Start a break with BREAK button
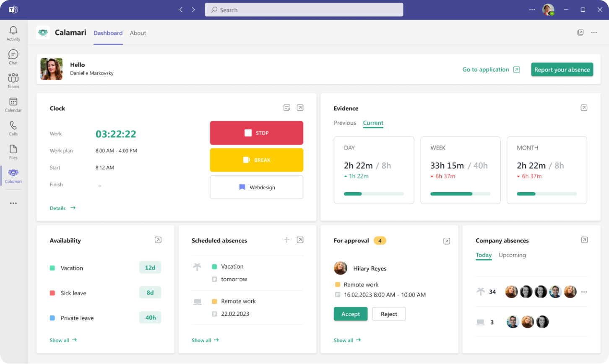Image resolution: width=609 pixels, height=364 pixels. pos(257,160)
